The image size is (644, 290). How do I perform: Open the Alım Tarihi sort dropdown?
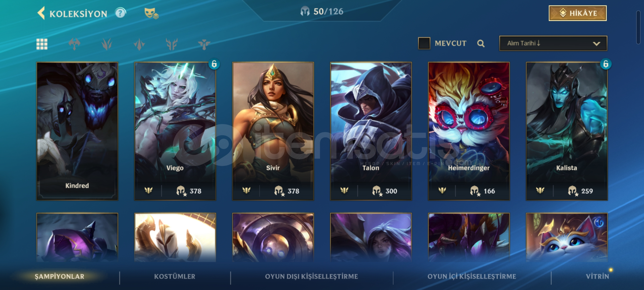(x=553, y=43)
